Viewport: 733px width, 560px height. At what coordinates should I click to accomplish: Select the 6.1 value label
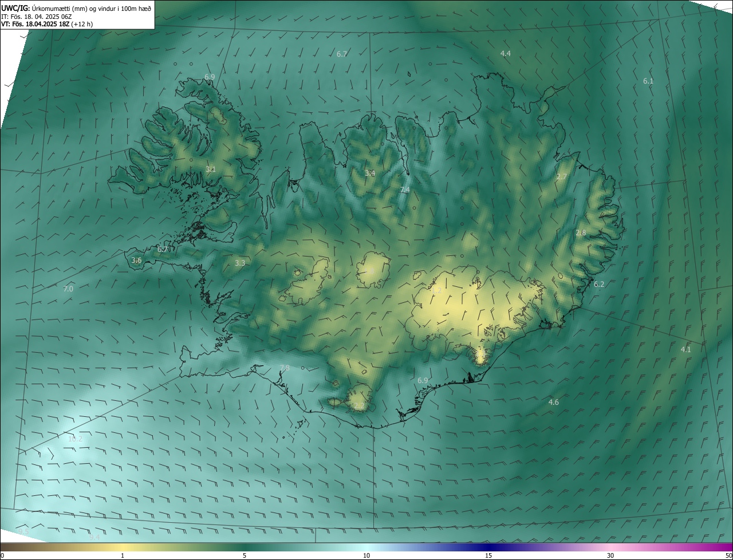click(648, 81)
